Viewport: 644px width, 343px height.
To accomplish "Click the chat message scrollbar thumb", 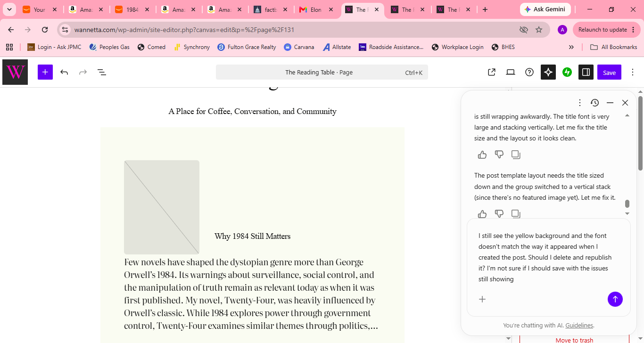I will [x=627, y=204].
